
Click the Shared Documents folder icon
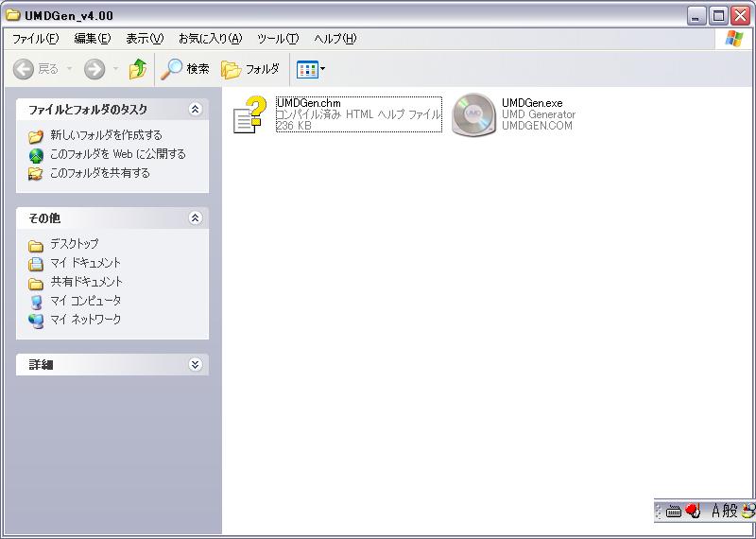(36, 284)
